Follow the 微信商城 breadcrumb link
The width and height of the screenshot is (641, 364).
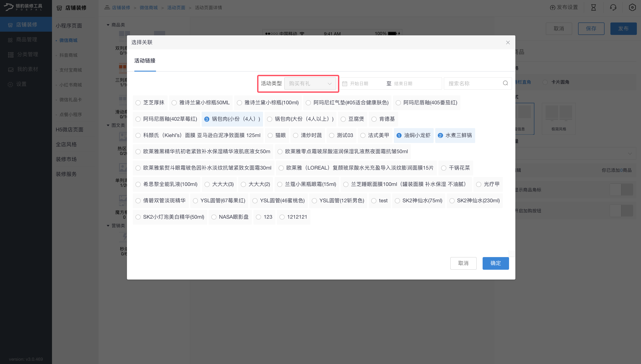pos(149,8)
